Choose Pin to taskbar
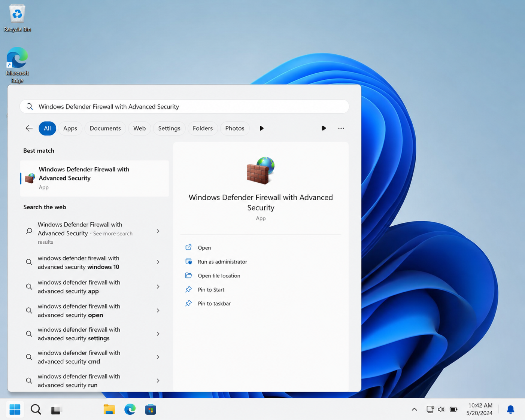Image resolution: width=525 pixels, height=420 pixels. point(214,304)
